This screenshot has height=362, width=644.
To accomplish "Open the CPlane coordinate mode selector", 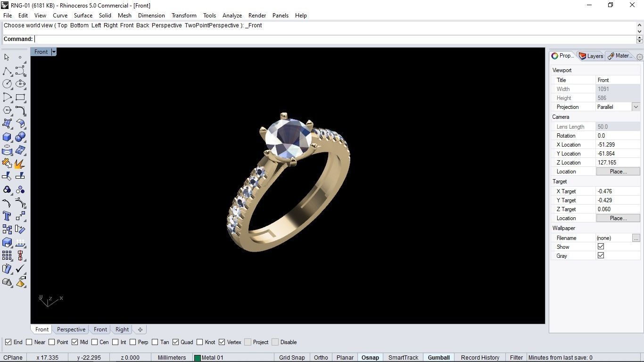I will pyautogui.click(x=13, y=357).
